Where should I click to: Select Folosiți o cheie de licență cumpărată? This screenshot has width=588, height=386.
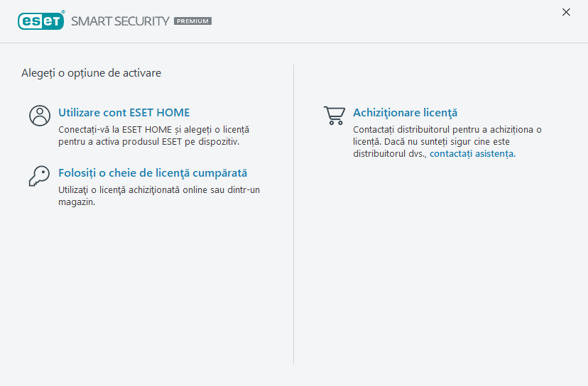(x=153, y=173)
